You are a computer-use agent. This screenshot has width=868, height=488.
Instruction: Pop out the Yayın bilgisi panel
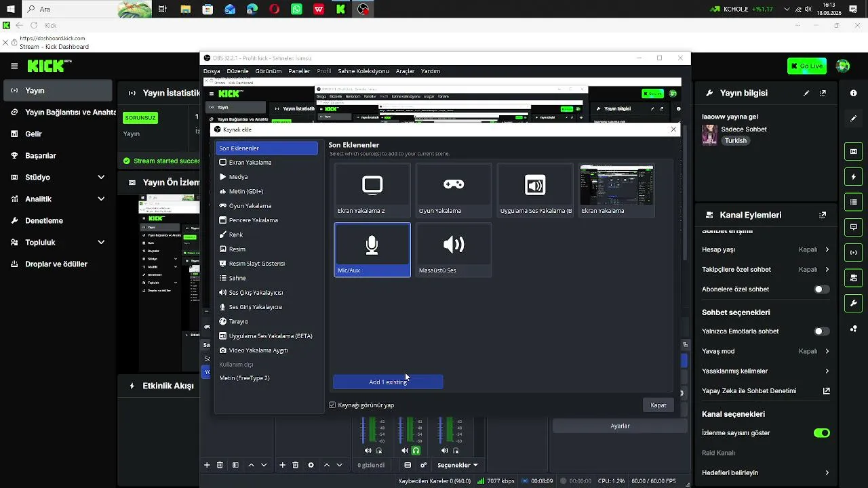823,93
